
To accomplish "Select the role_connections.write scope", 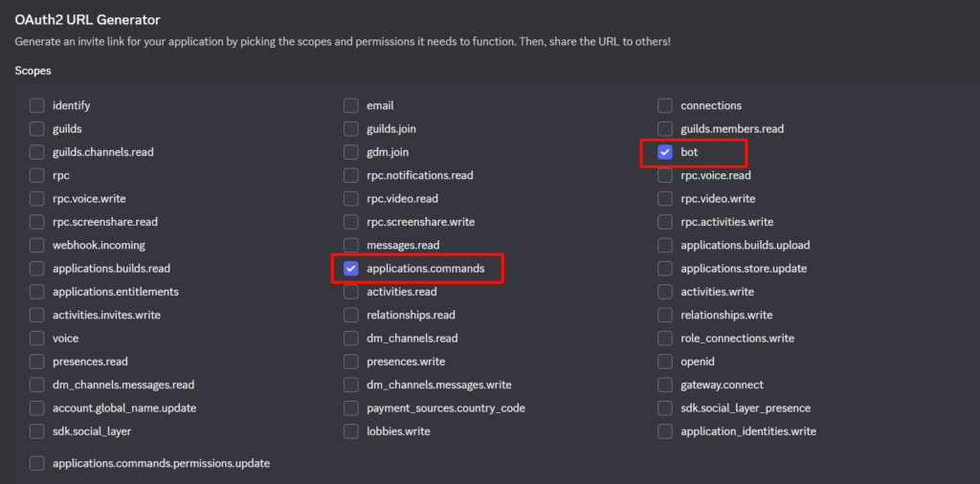I will click(x=665, y=339).
